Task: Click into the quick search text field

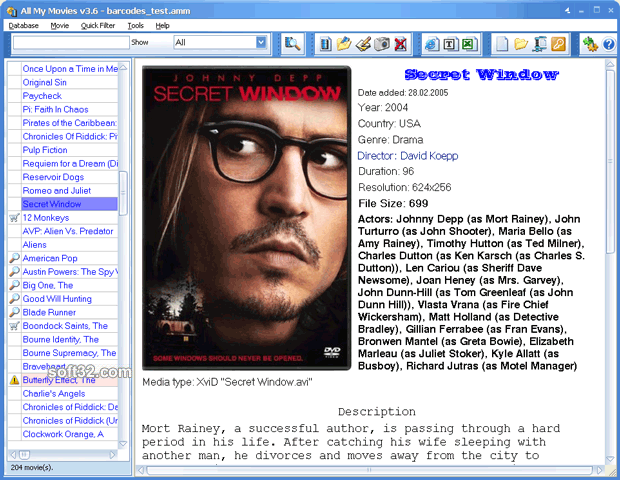Action: pyautogui.click(x=71, y=42)
